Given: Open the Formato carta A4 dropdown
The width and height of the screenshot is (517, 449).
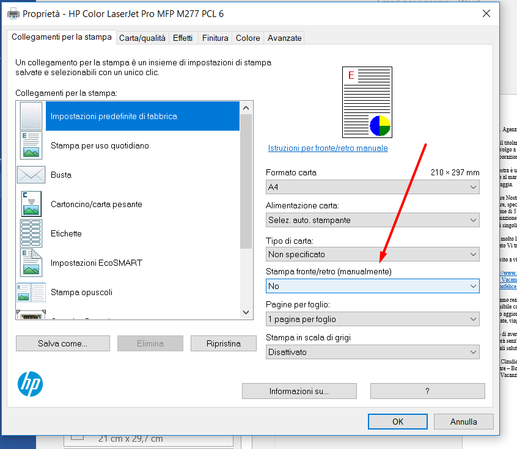Looking at the screenshot, I should point(373,187).
